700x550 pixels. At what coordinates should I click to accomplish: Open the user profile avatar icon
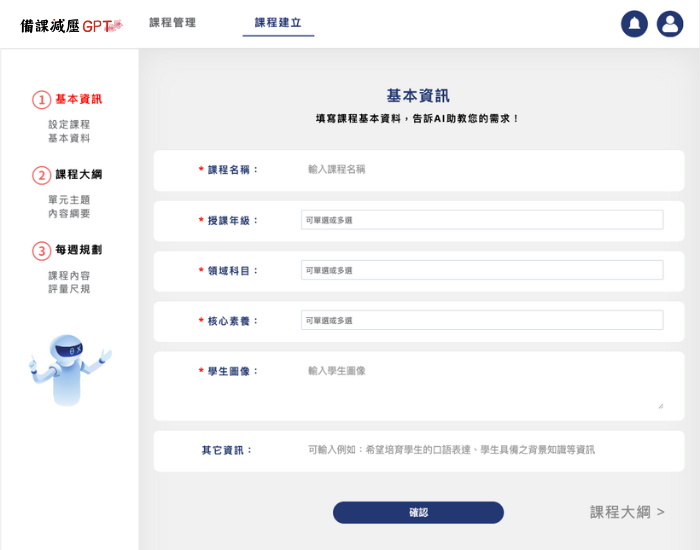point(670,24)
